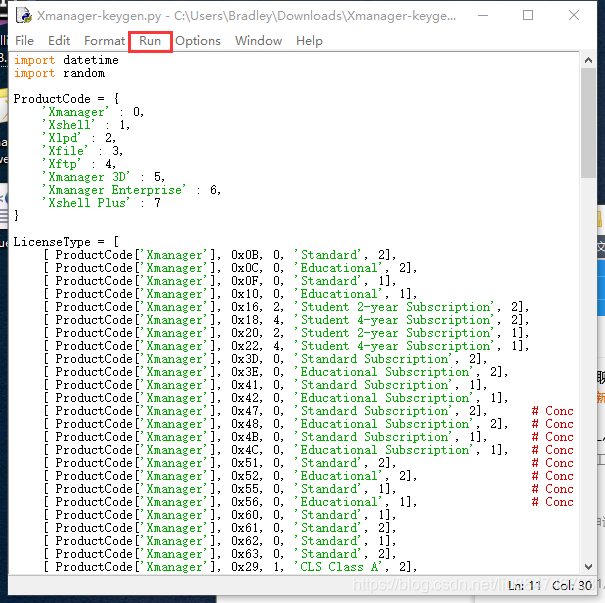Close the Xmanager-keygen.py window

pyautogui.click(x=574, y=15)
